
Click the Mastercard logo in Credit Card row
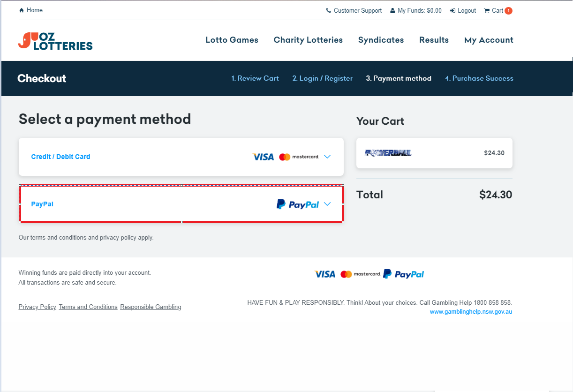tap(299, 157)
